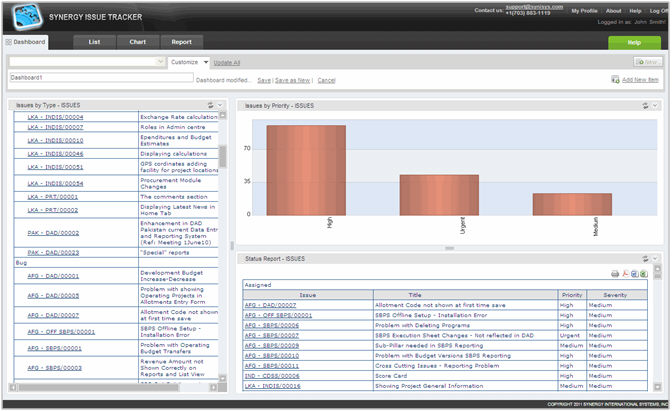Open issue LKA - INDIS/00010

[55, 141]
